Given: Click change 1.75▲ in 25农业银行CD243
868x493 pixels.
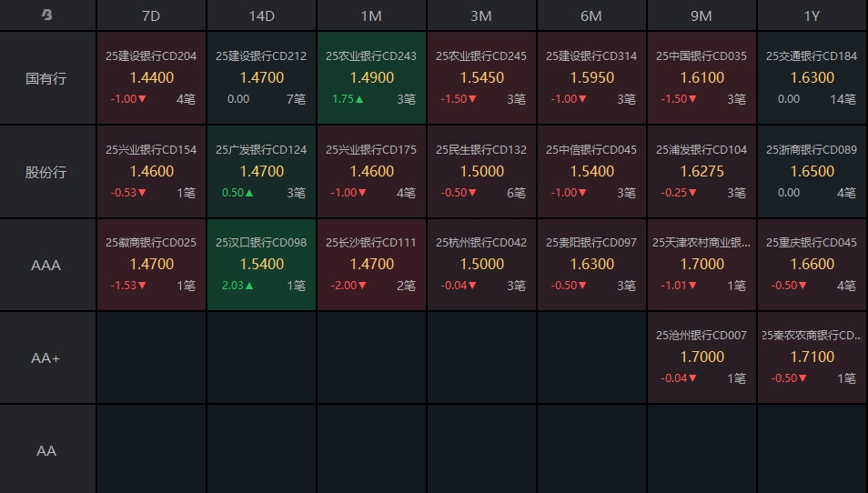Looking at the screenshot, I should click(348, 99).
